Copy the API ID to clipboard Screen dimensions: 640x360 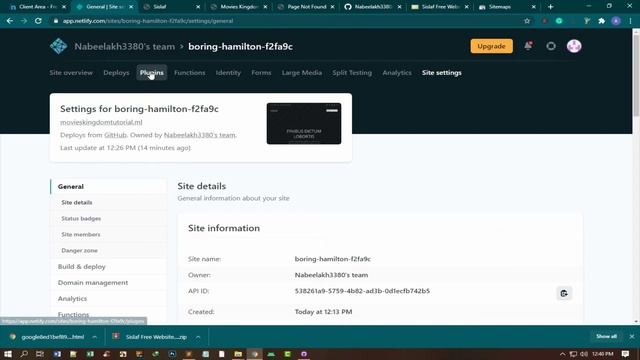click(564, 293)
